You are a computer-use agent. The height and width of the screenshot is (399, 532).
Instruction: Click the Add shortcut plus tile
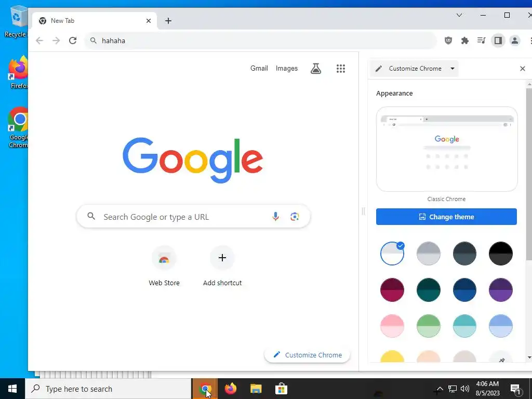(x=222, y=267)
